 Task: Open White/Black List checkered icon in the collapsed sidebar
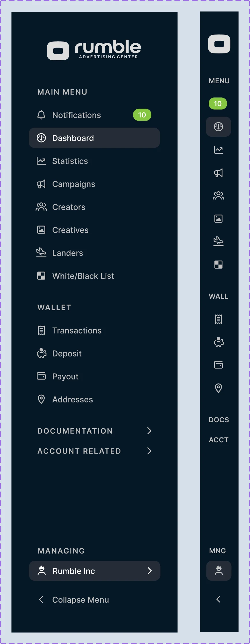218,265
